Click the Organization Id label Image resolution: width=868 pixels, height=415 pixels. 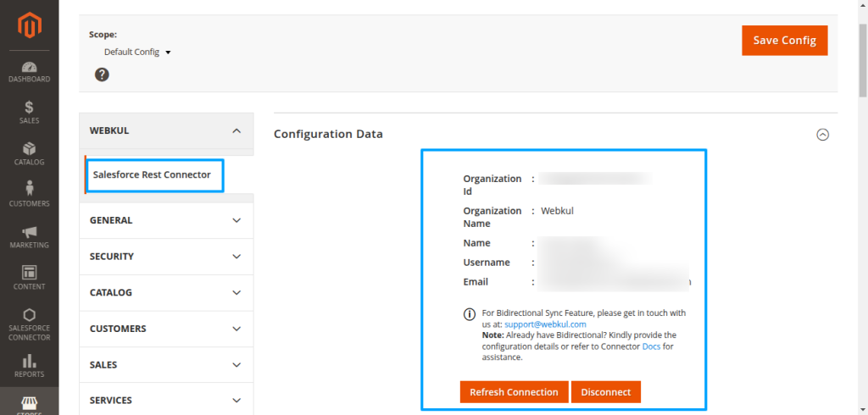click(x=492, y=185)
